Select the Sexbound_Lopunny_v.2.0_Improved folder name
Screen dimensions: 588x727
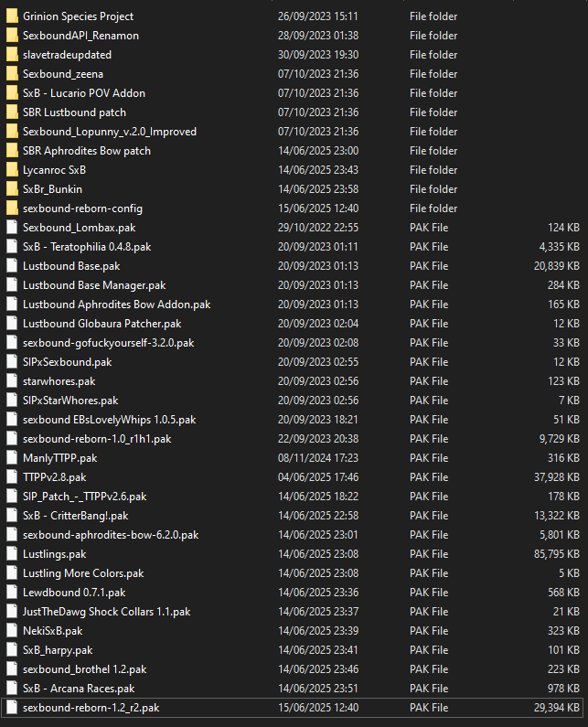point(110,132)
